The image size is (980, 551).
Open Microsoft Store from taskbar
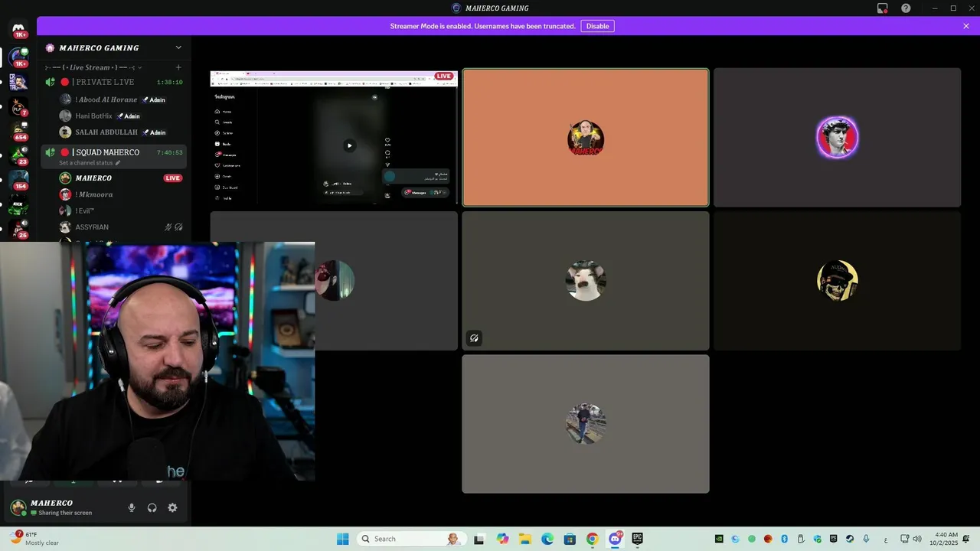[570, 539]
